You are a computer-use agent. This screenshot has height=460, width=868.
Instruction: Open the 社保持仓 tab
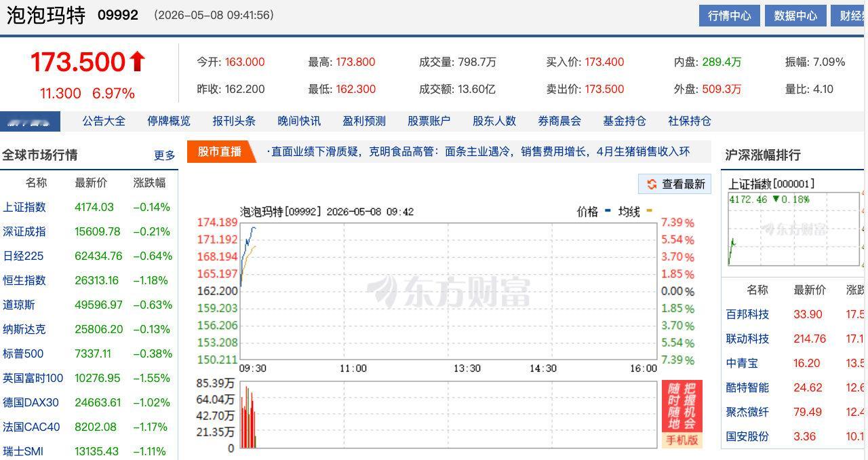[690, 121]
